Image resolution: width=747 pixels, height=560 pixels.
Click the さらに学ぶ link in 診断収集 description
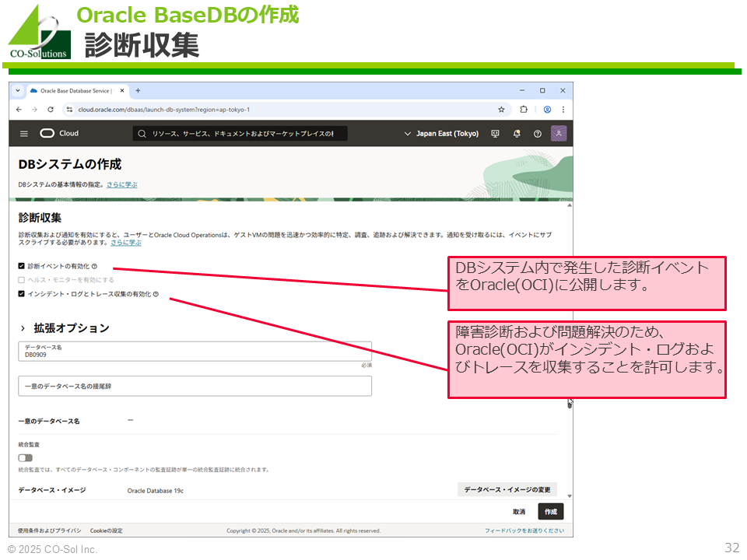pyautogui.click(x=126, y=243)
